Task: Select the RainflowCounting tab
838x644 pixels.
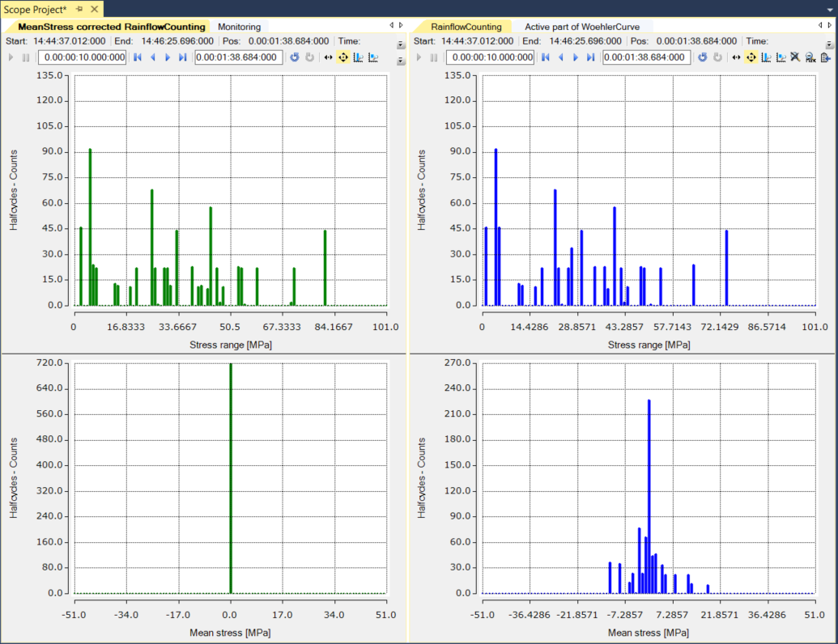Action: click(x=466, y=27)
